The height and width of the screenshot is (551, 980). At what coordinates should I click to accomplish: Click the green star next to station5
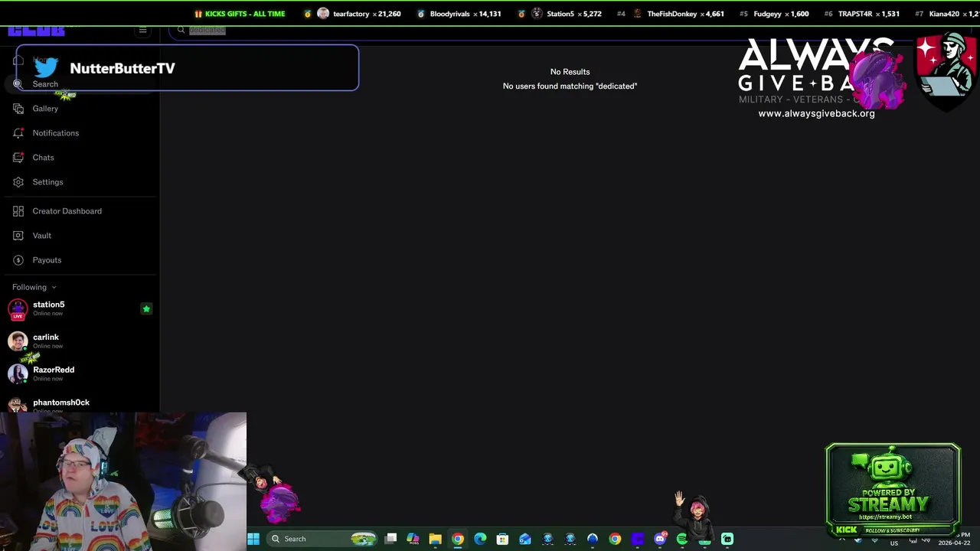pos(146,308)
